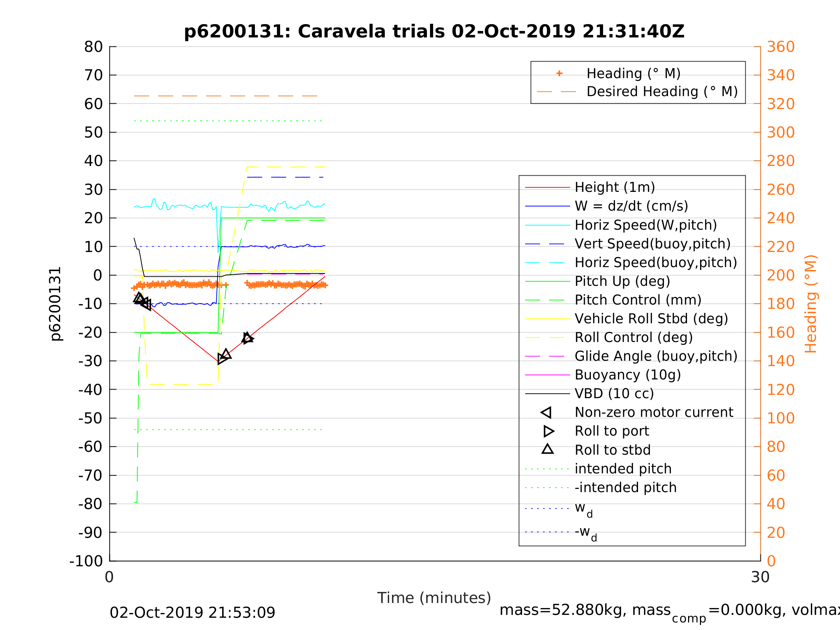Click the solid green Pitch Up line sample
This screenshot has width=840, height=630.
tap(548, 281)
